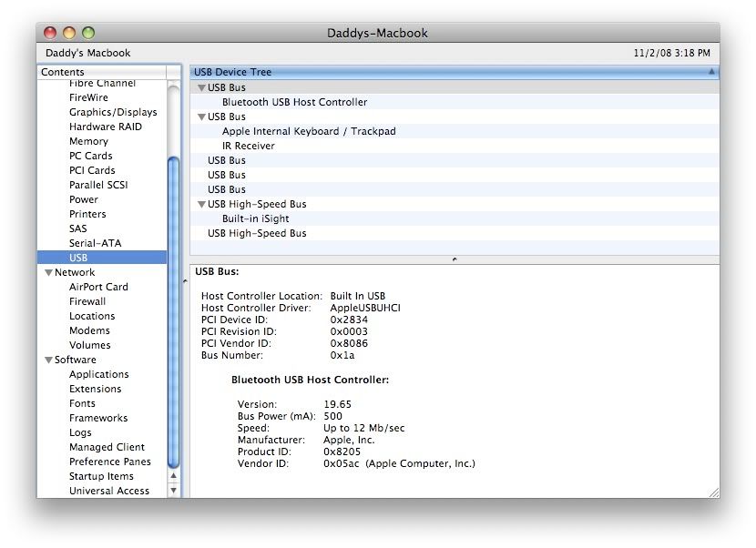756x548 pixels.
Task: Click the vertical sidebar splitter handle
Action: 185,281
